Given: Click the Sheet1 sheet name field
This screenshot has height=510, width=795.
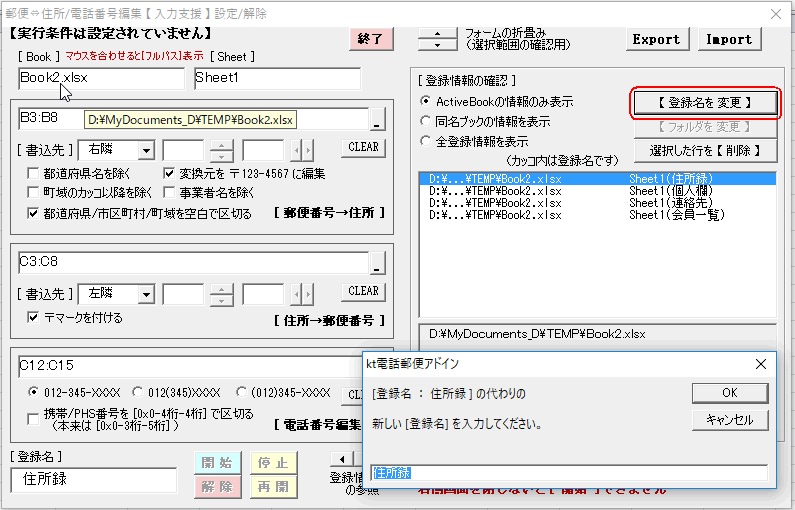Looking at the screenshot, I should click(277, 78).
